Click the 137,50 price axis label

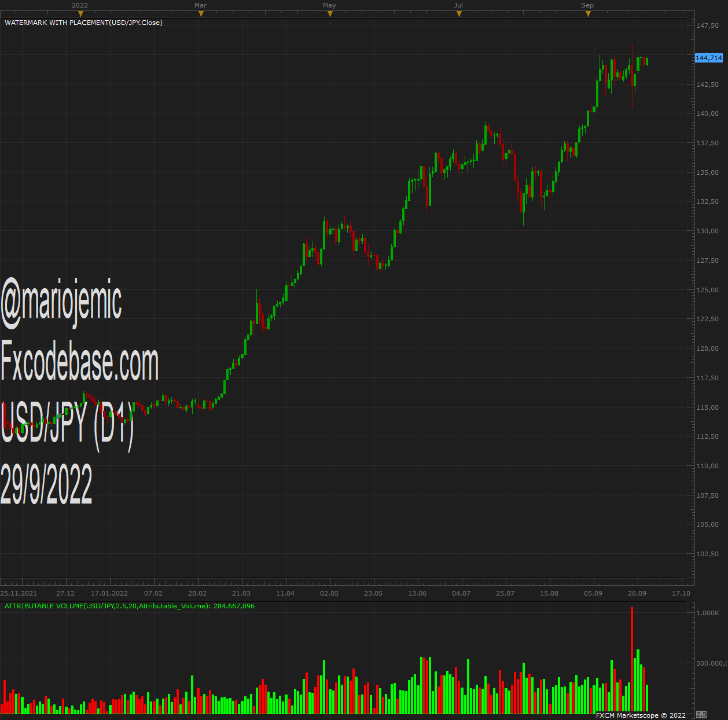click(708, 143)
